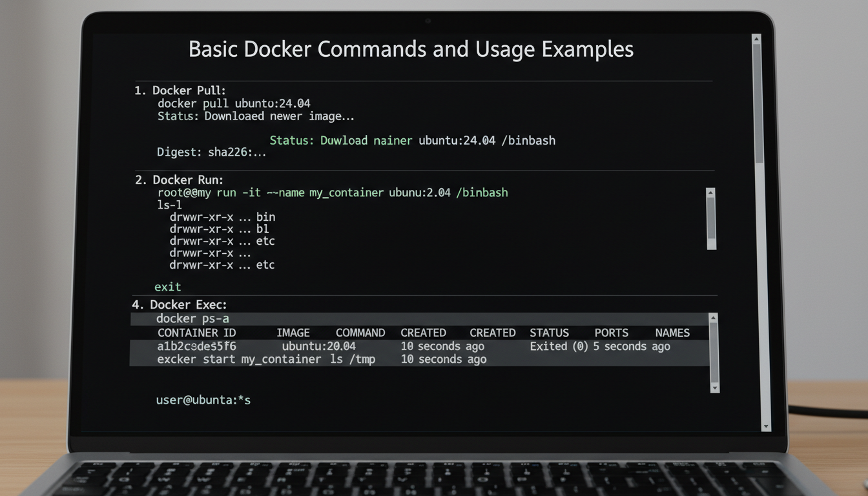Click the main window scrollbar down arrow
The width and height of the screenshot is (868, 496).
(x=766, y=427)
